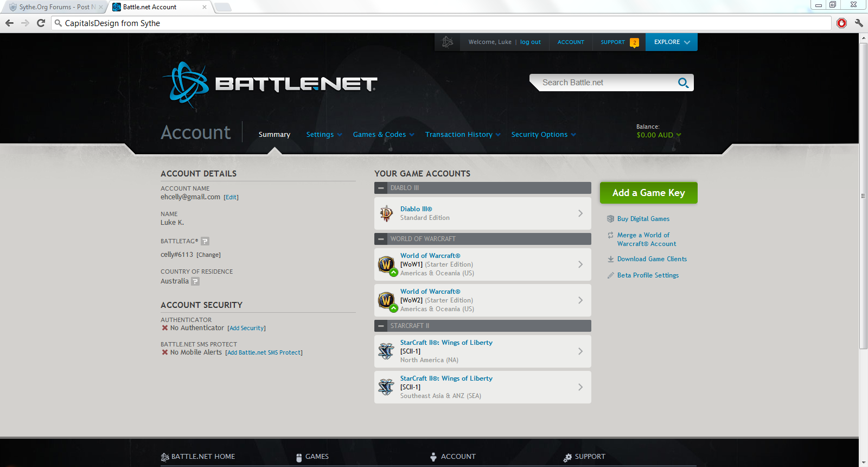
Task: Open the Support link in top bar
Action: [613, 42]
